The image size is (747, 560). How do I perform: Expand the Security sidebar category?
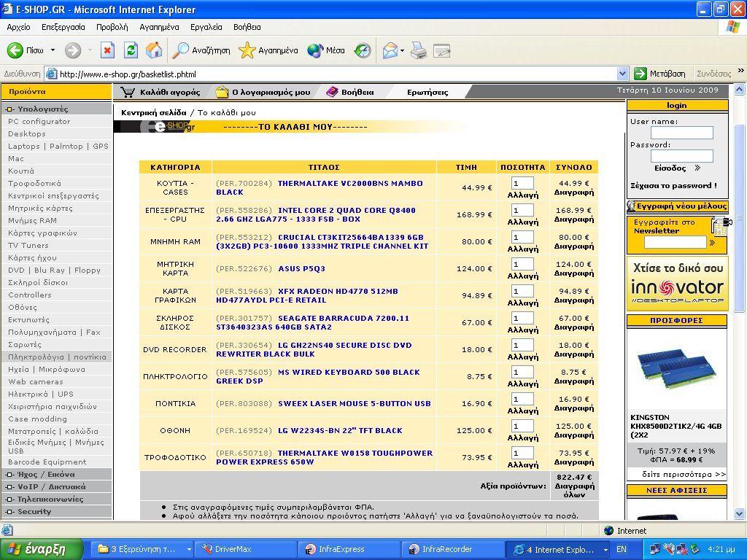click(34, 511)
